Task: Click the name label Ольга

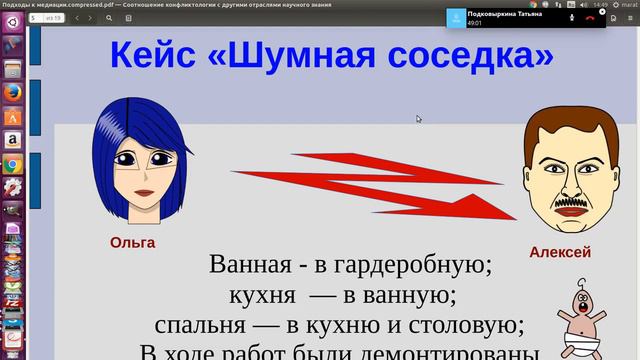Action: click(x=133, y=243)
